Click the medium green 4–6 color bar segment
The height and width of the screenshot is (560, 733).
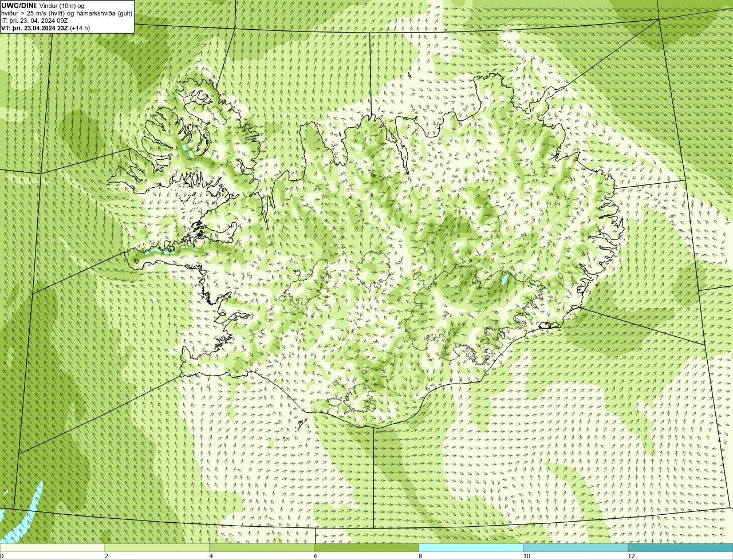point(262,548)
